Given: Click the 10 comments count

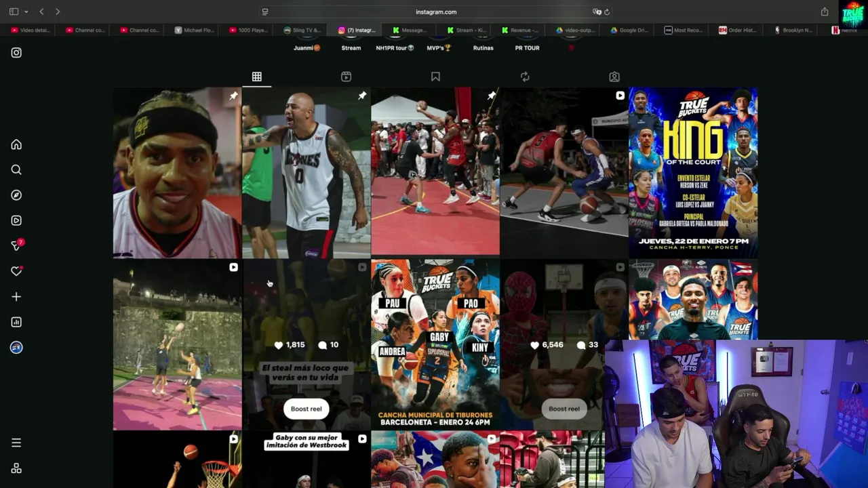Looking at the screenshot, I should coord(328,345).
